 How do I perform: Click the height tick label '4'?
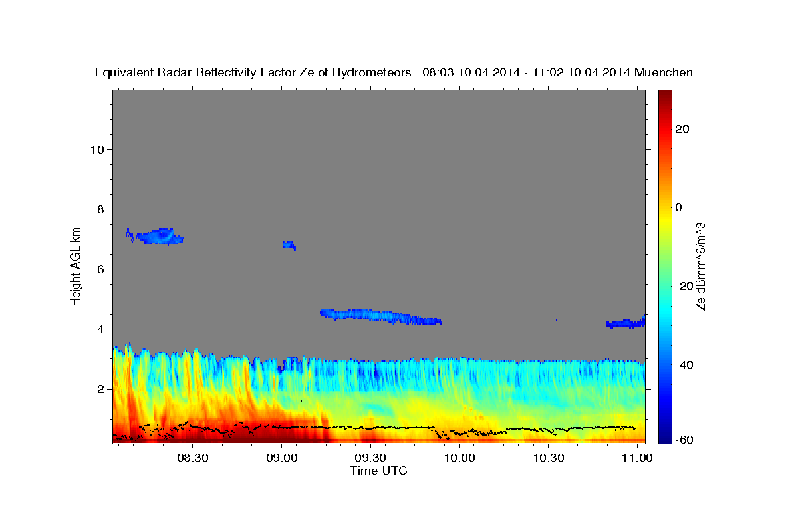click(x=99, y=329)
